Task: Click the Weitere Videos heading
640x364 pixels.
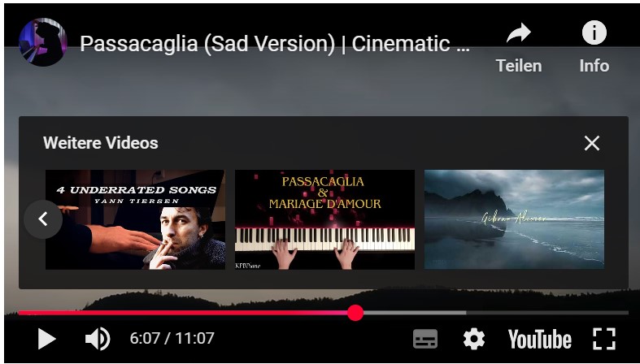Action: click(x=100, y=143)
